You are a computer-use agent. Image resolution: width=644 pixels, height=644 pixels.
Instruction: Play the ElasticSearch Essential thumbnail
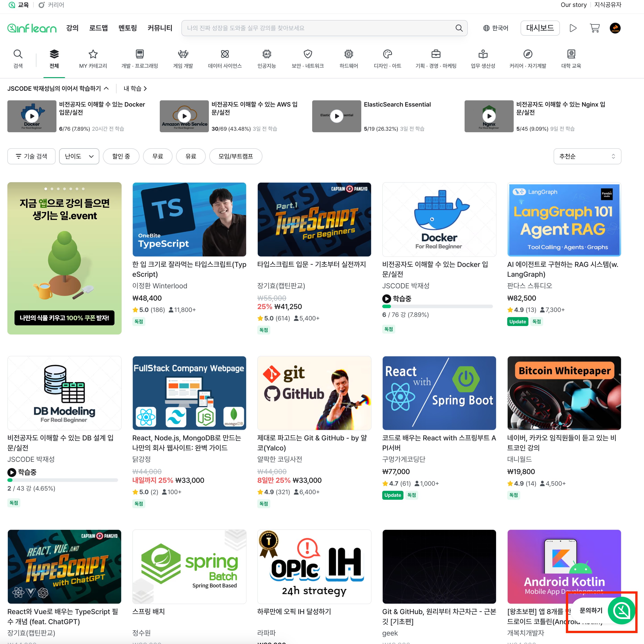click(337, 116)
